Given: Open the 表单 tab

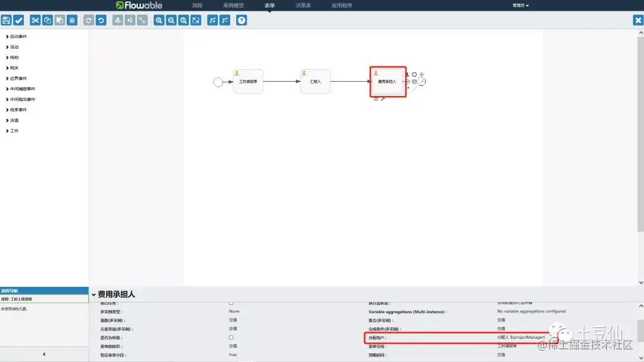Looking at the screenshot, I should 270,5.
